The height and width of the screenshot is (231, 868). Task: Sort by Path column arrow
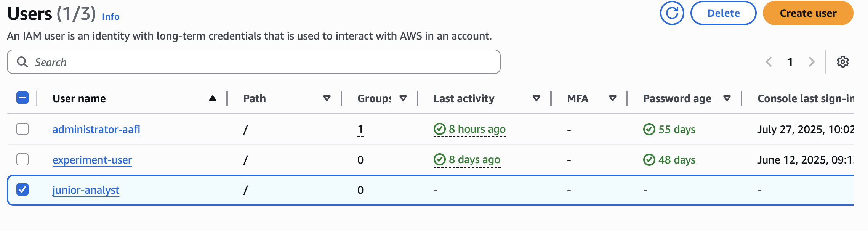tap(327, 99)
